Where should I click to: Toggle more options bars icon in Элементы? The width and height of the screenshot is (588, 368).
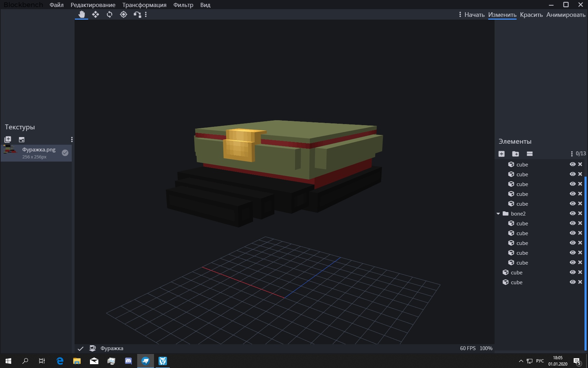click(x=530, y=154)
